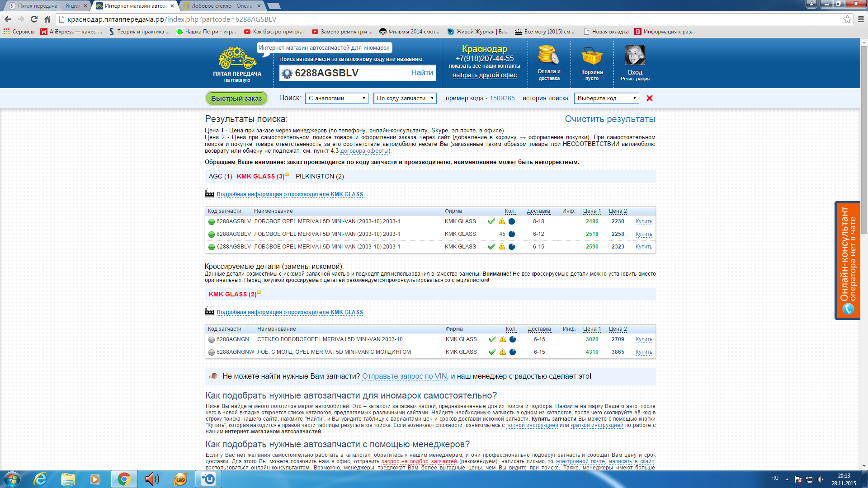
Task: Click Сервисы apps shortcut in bookmarks bar
Action: [19, 32]
